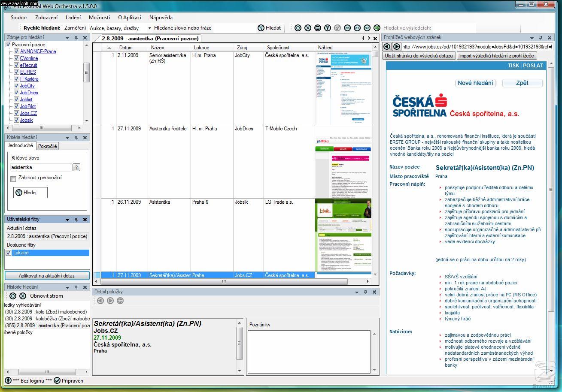
Task: Click the Poznámky notes text area
Action: (x=309, y=352)
